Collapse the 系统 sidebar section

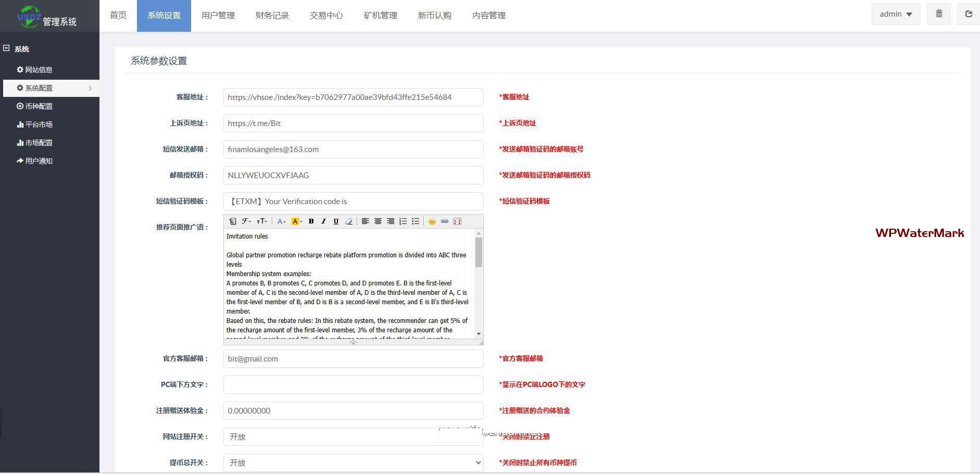coord(6,48)
